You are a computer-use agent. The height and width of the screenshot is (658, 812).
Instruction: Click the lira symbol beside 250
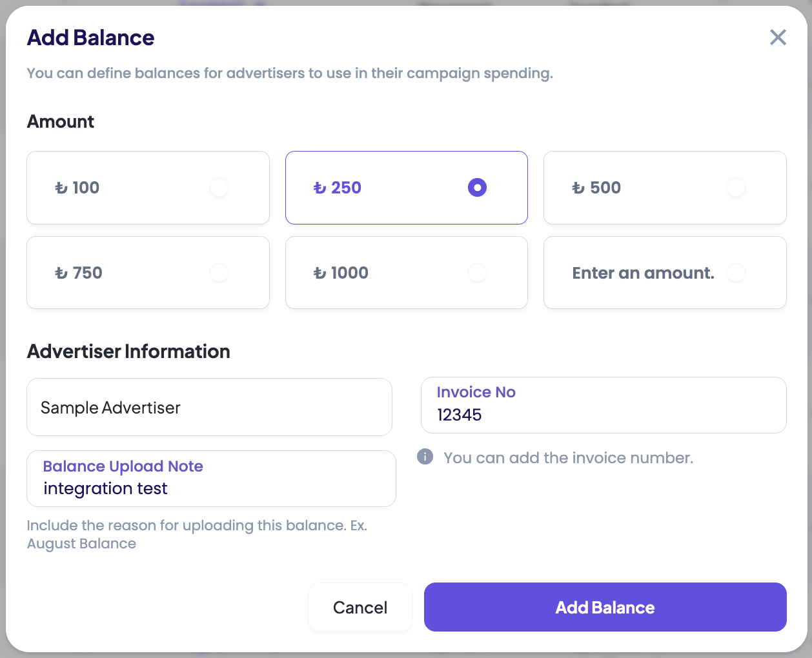[320, 188]
